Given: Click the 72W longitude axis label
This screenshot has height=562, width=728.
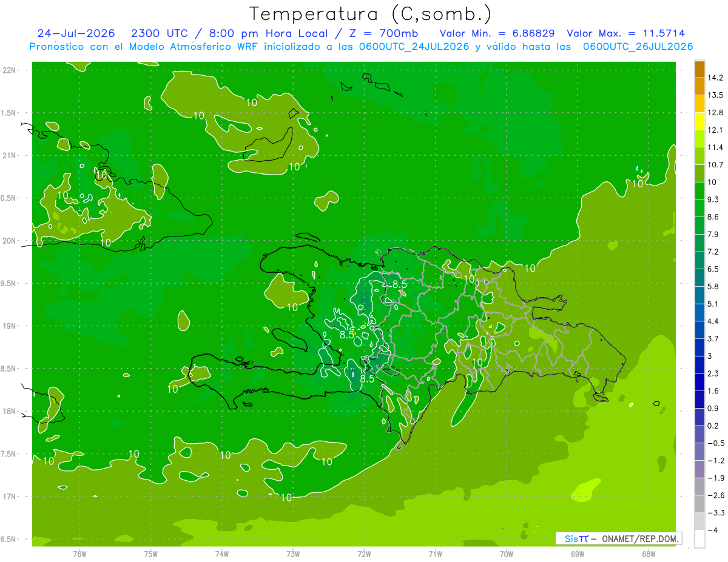Looking at the screenshot, I should pos(364,554).
